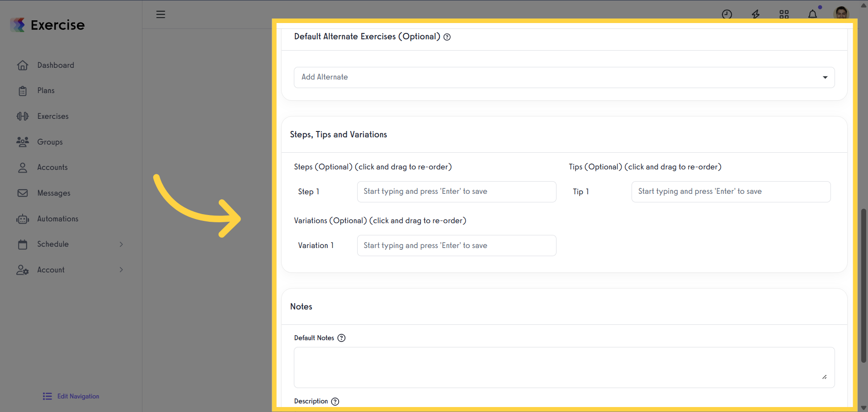Open Automations via the robot icon

point(23,219)
